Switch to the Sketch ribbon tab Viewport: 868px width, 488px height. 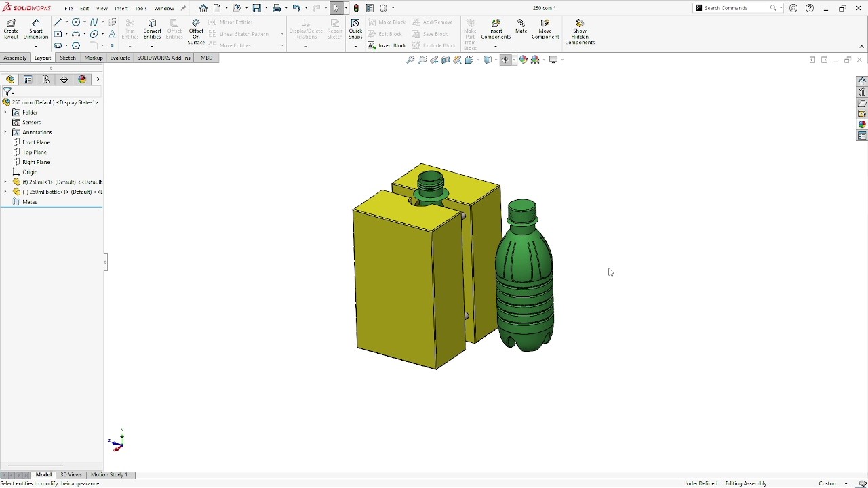tap(68, 58)
